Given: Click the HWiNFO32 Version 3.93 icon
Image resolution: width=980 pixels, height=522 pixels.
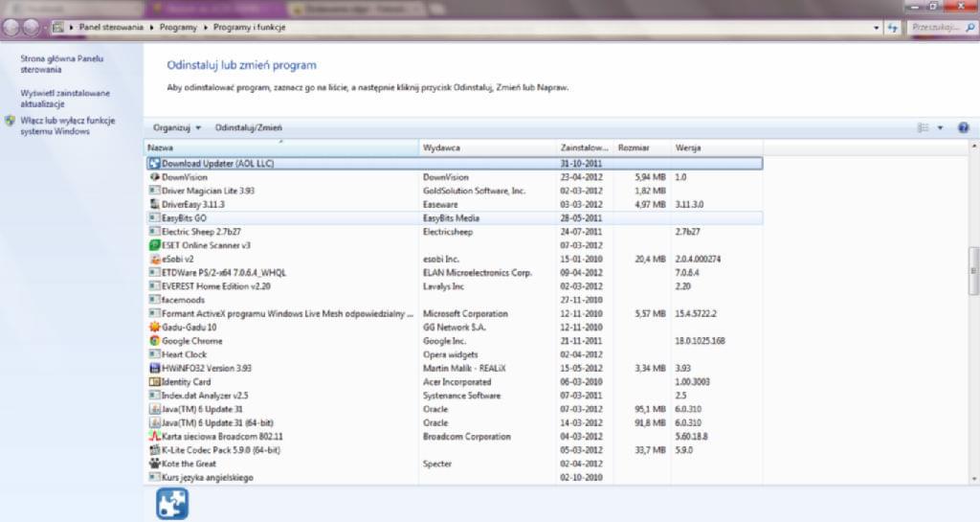Looking at the screenshot, I should click(x=154, y=368).
